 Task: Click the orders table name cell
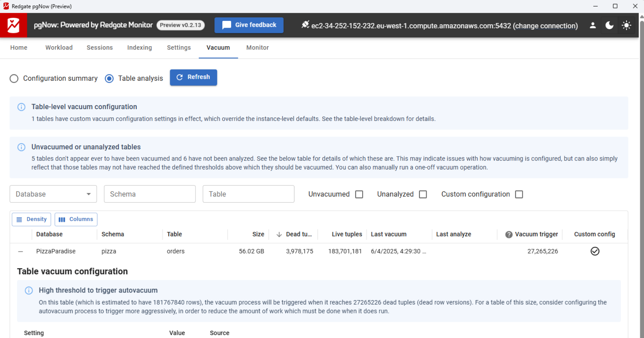tap(176, 252)
